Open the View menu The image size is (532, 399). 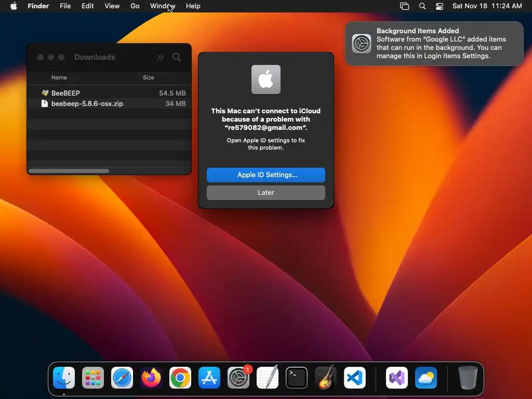coord(112,6)
